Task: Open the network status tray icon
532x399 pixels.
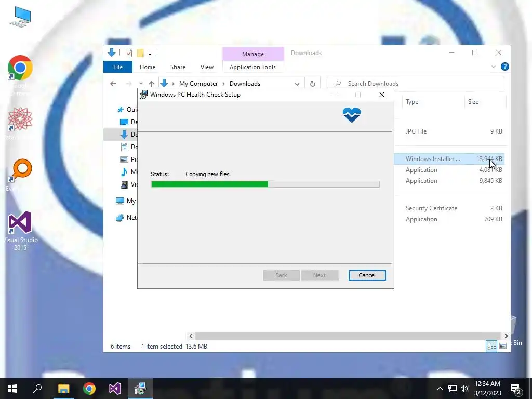Action: click(453, 389)
